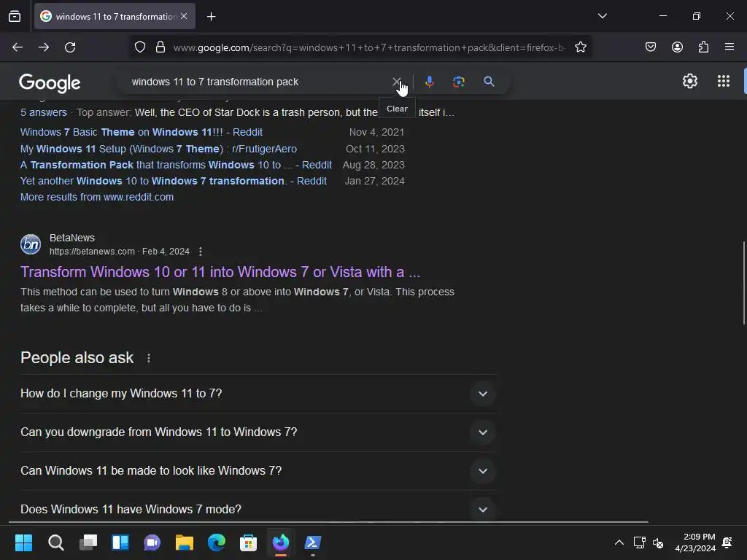Click 'More results from www.reddit.com'
This screenshot has width=747, height=560.
click(97, 197)
